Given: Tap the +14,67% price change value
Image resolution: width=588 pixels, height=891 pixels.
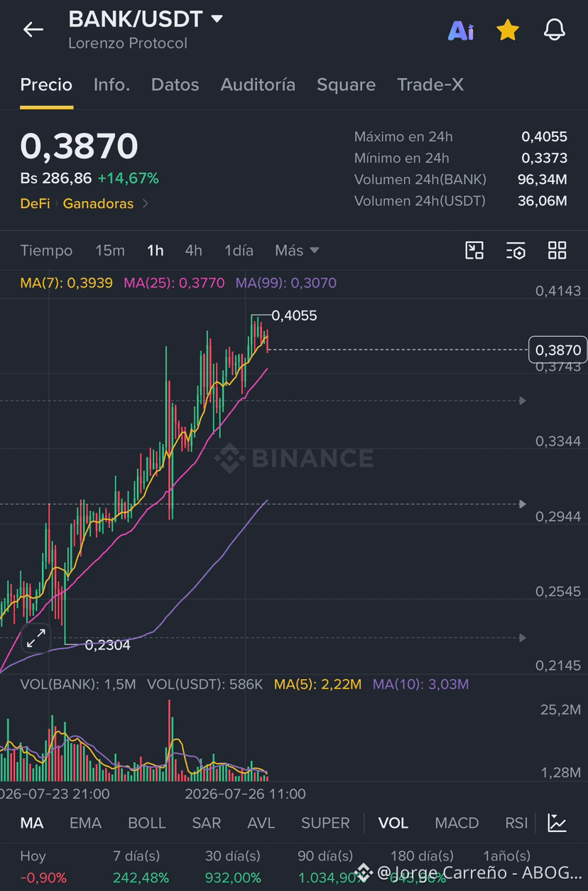Looking at the screenshot, I should coord(129,178).
